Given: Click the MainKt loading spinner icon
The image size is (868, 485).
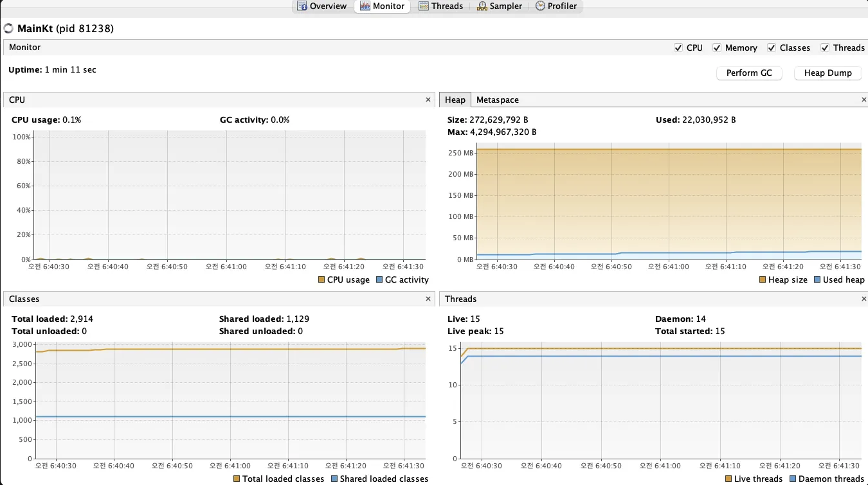Looking at the screenshot, I should pyautogui.click(x=8, y=29).
